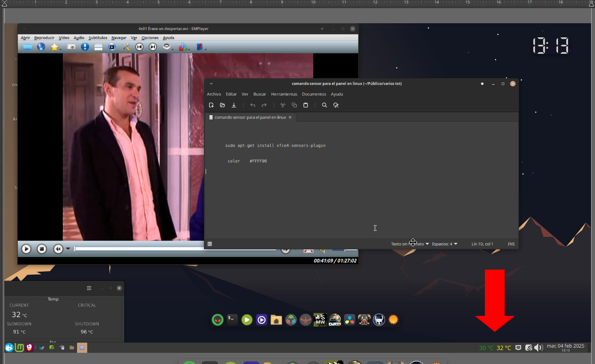Click the 'Lín 10, col 1' status text
This screenshot has width=595, height=364.
(x=482, y=244)
